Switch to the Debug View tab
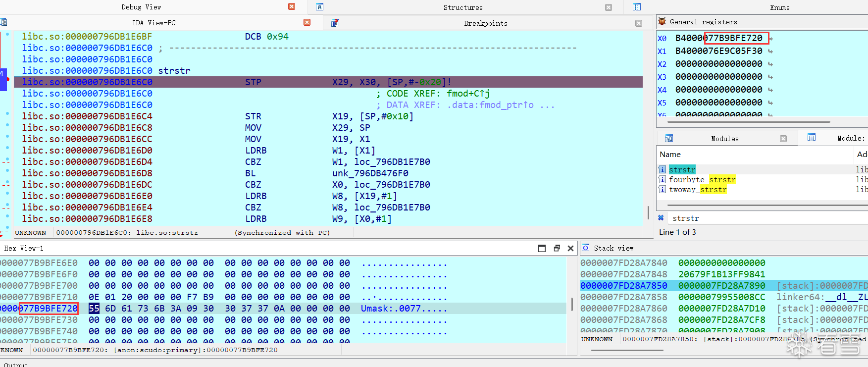Viewport: 868px width, 367px height. coord(141,7)
